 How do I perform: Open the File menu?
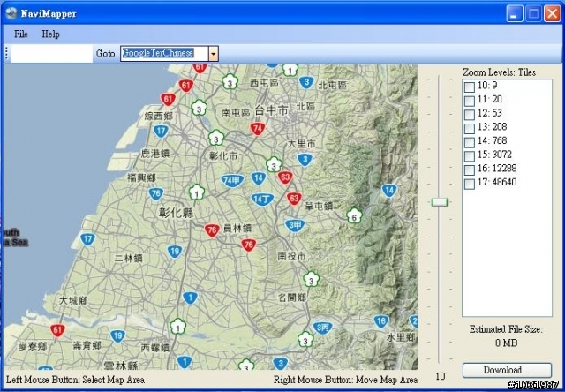pos(21,34)
